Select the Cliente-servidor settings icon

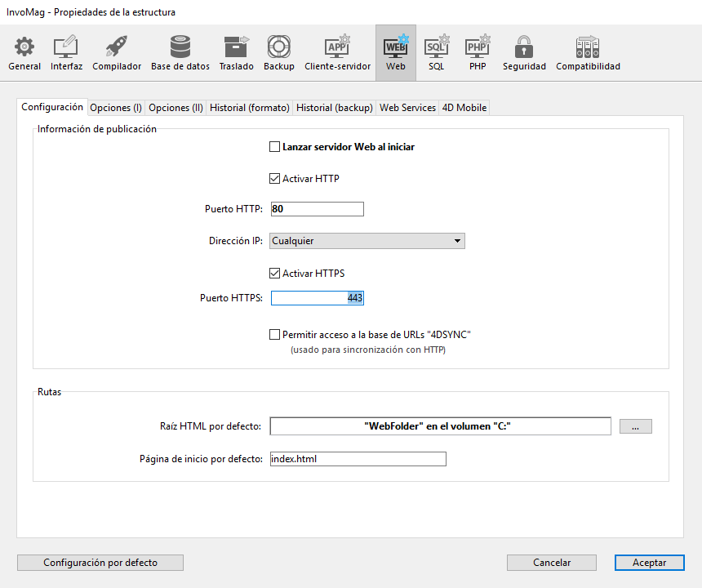tap(337, 53)
